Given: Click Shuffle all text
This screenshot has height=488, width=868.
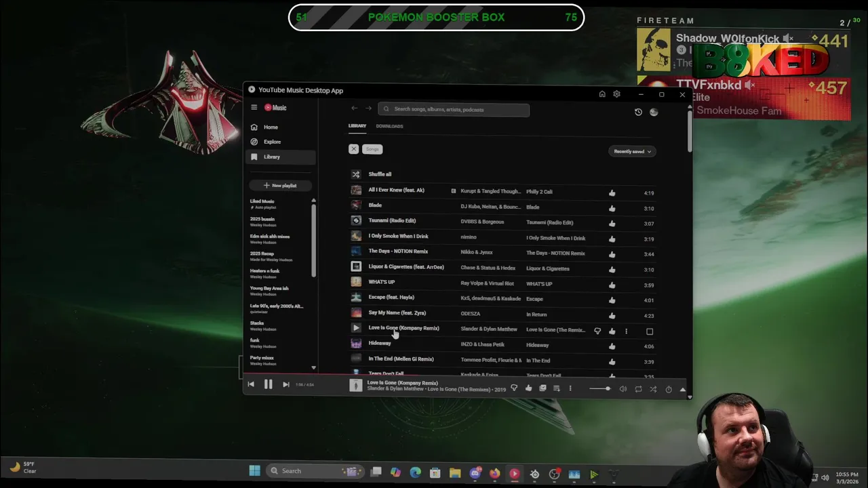Looking at the screenshot, I should point(380,174).
